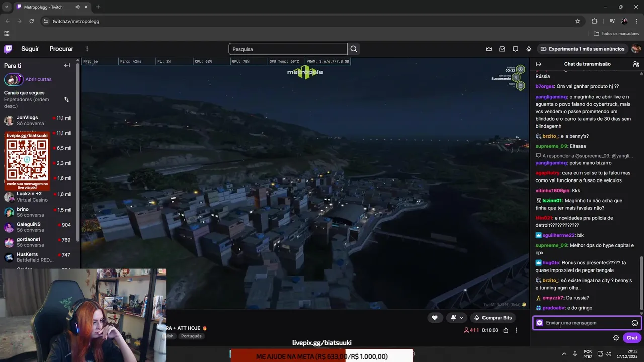Image resolution: width=644 pixels, height=362 pixels.
Task: Open the Procurar navigation tab
Action: 61,49
